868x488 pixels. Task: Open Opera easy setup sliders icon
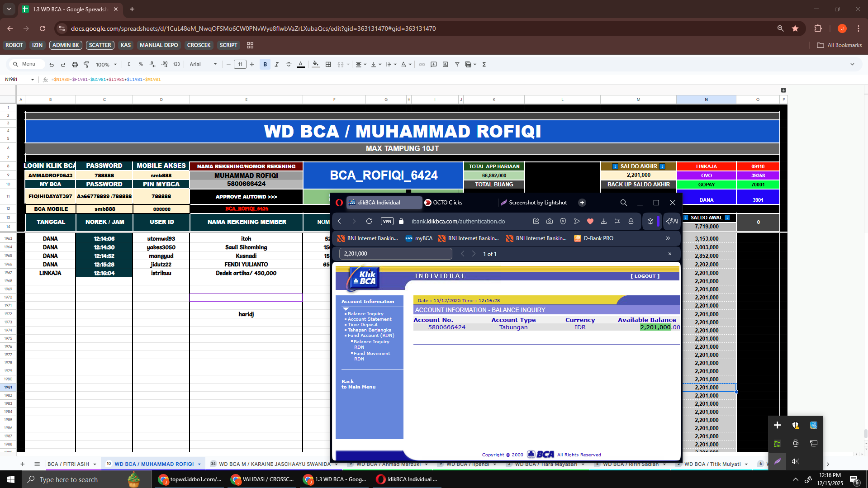click(617, 221)
